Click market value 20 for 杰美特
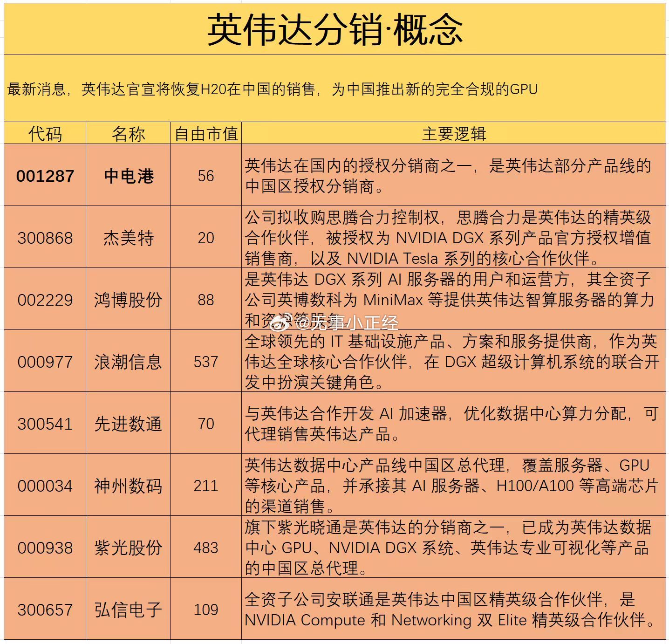This screenshot has height=644, width=669. pos(206,237)
